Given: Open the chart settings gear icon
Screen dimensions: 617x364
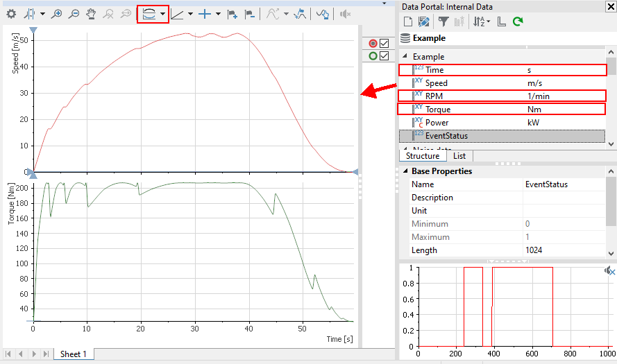Looking at the screenshot, I should [x=11, y=14].
